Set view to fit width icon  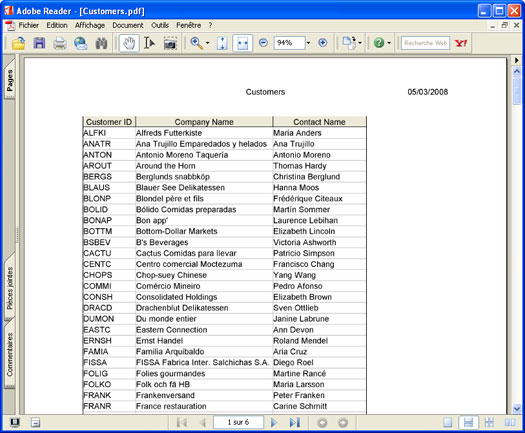[x=242, y=43]
